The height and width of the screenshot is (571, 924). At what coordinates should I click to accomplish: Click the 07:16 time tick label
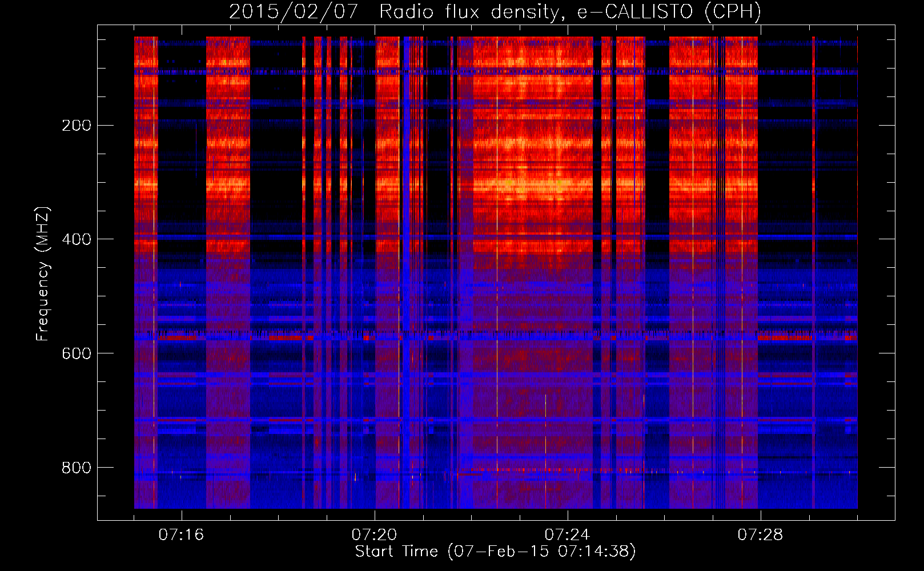[x=181, y=535]
